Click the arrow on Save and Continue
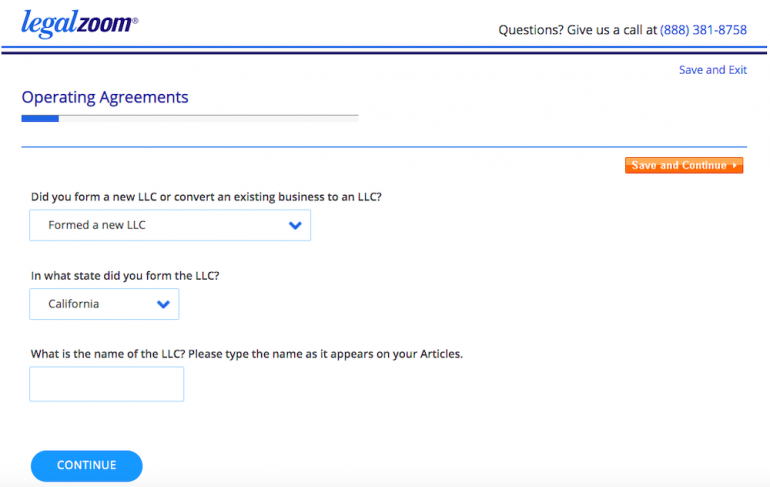Image resolution: width=770 pixels, height=487 pixels. click(735, 166)
